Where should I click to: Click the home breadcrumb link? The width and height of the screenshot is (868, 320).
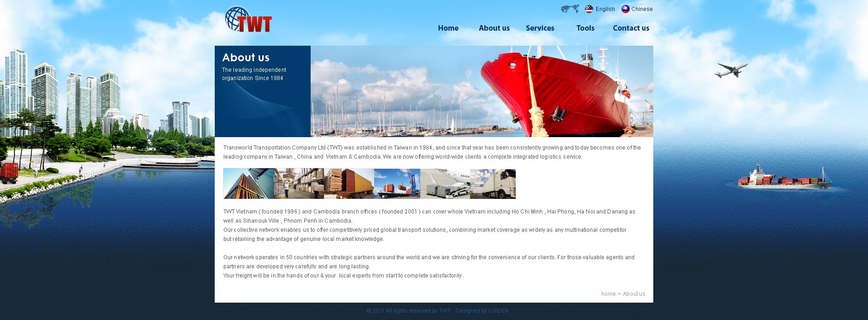[608, 294]
